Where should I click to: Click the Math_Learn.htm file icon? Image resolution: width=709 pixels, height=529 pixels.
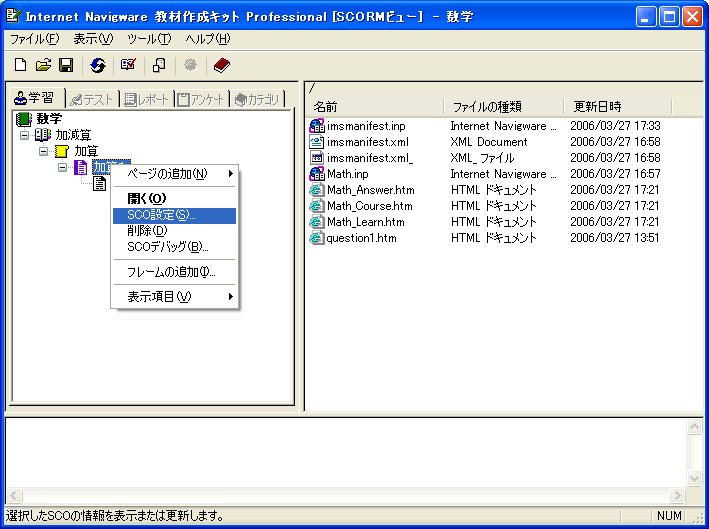coord(317,222)
